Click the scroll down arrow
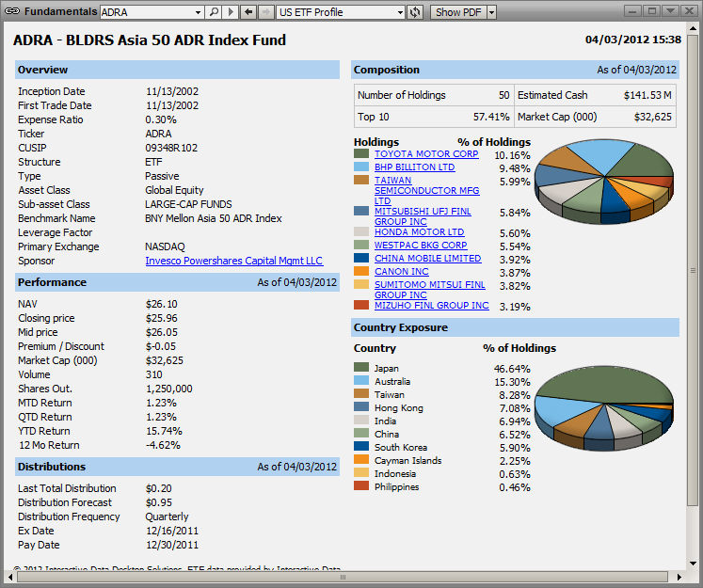Image resolution: width=703 pixels, height=588 pixels. click(x=693, y=564)
